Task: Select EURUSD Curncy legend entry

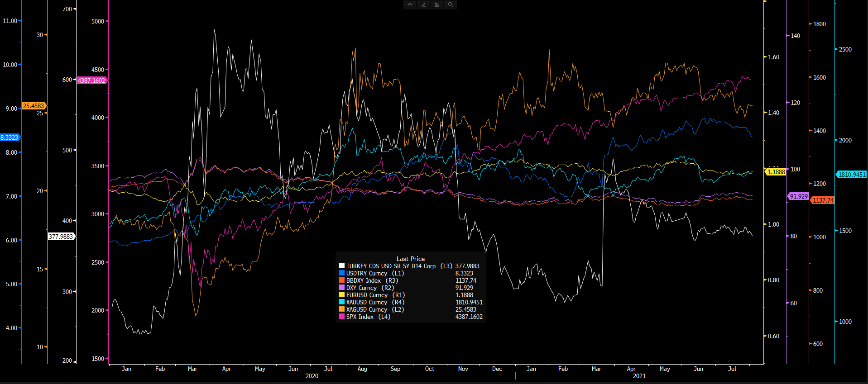Action: coord(367,295)
